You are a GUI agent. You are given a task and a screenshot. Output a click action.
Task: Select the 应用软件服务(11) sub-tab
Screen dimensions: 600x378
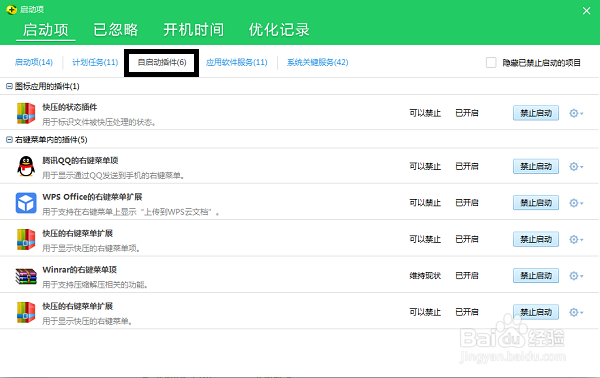pyautogui.click(x=236, y=62)
